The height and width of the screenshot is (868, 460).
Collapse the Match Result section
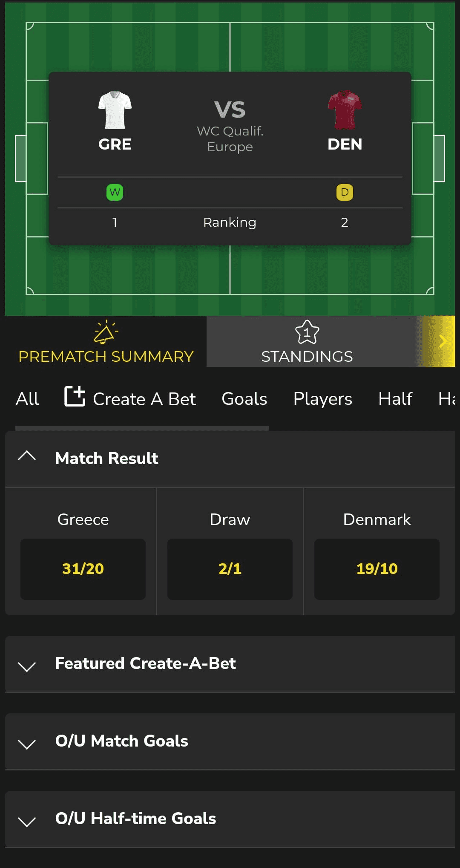27,456
